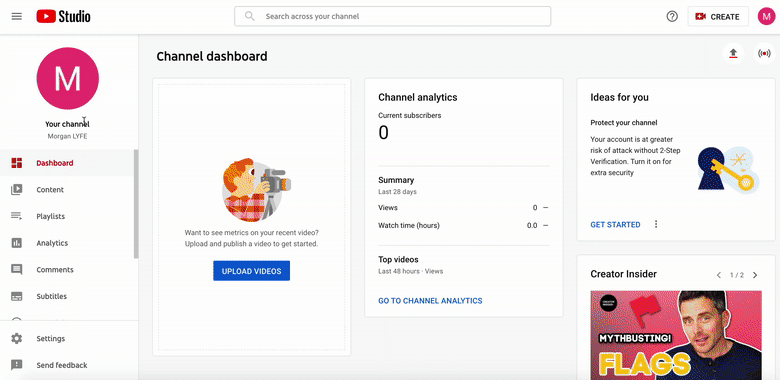Go to the previous Creator Insider card

pyautogui.click(x=719, y=275)
